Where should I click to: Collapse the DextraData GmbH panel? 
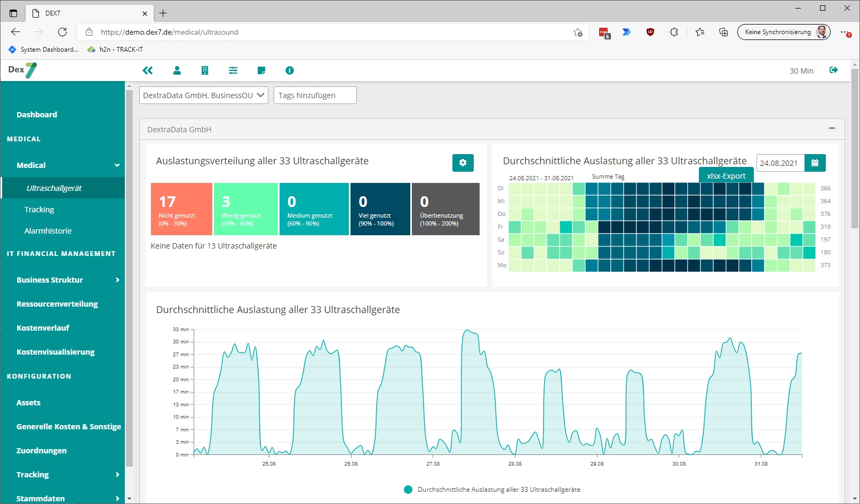click(831, 129)
